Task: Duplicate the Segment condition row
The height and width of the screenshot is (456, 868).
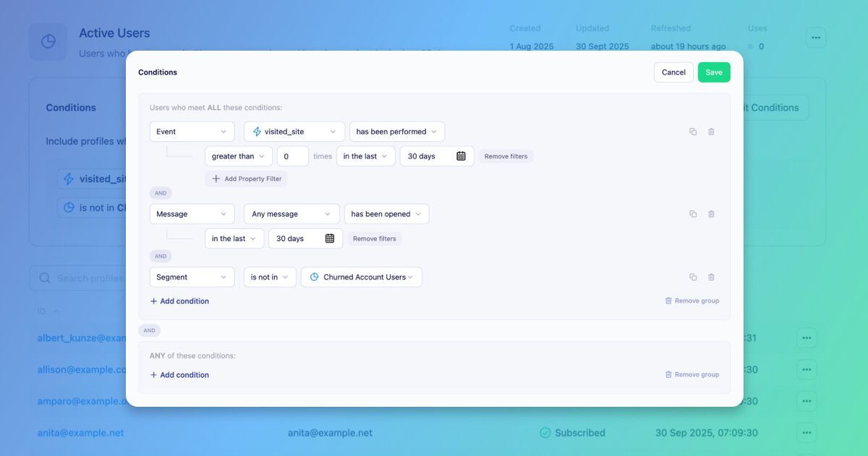Action: (693, 277)
